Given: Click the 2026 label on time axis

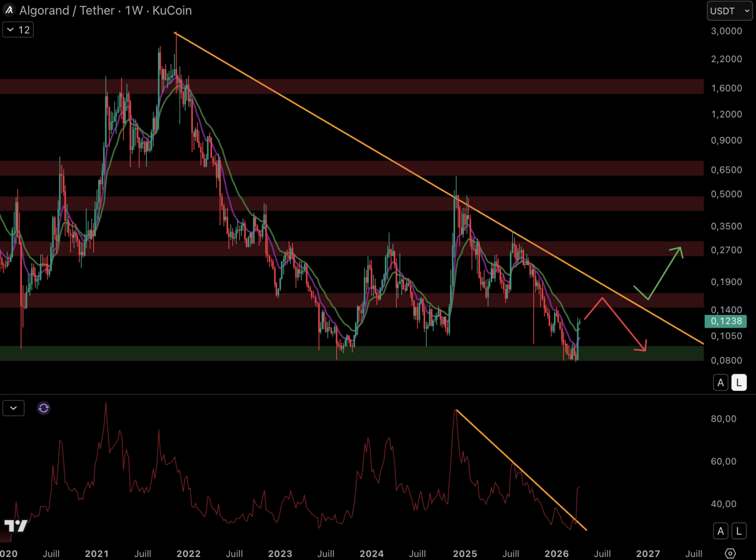Looking at the screenshot, I should 557,553.
